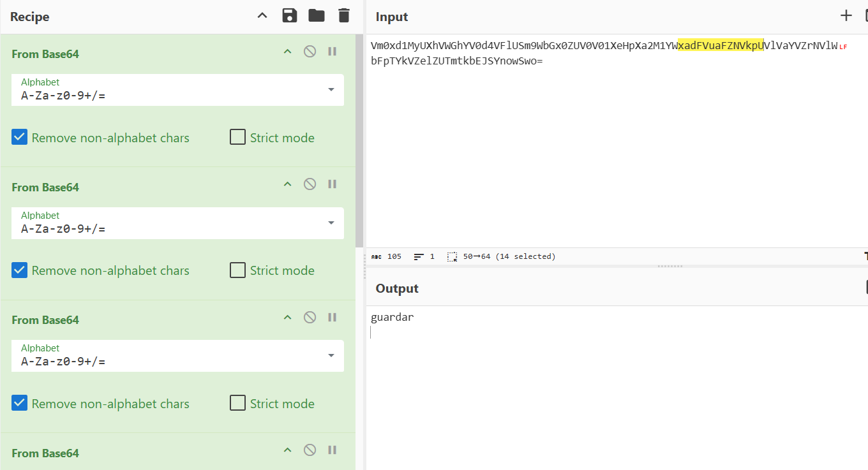This screenshot has height=470, width=868.
Task: Add a new input tab
Action: point(846,16)
